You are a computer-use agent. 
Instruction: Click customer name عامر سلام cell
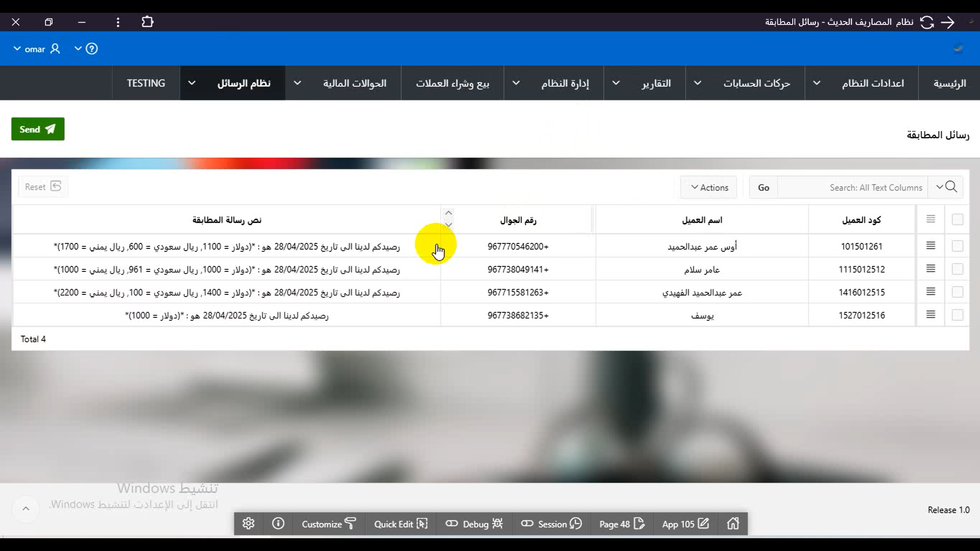pos(702,269)
